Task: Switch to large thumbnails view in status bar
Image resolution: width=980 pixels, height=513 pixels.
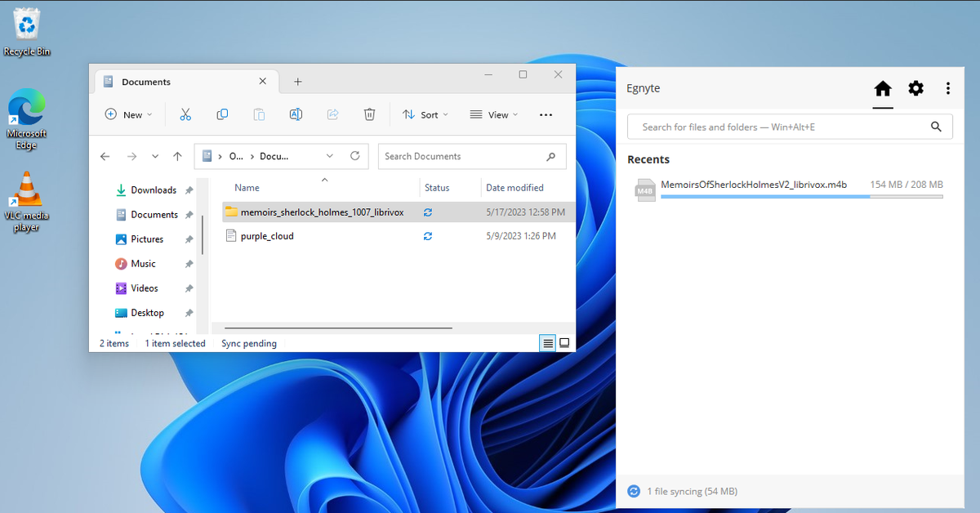Action: click(x=563, y=343)
